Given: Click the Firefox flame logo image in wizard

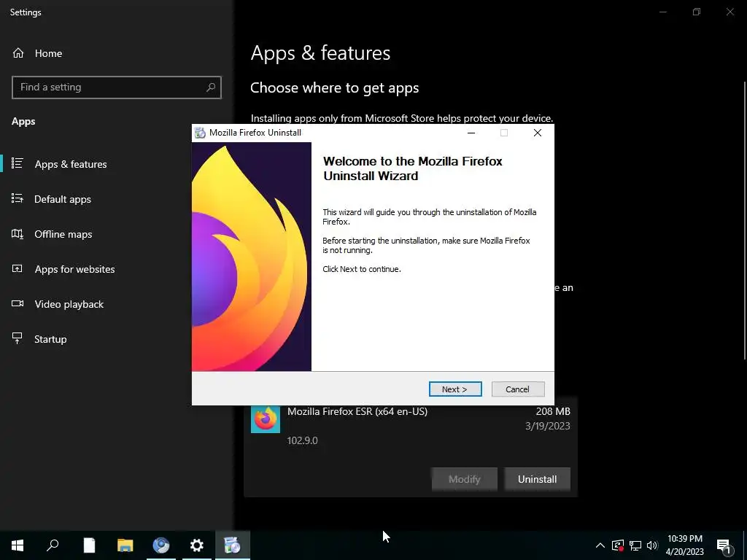Looking at the screenshot, I should pyautogui.click(x=252, y=257).
